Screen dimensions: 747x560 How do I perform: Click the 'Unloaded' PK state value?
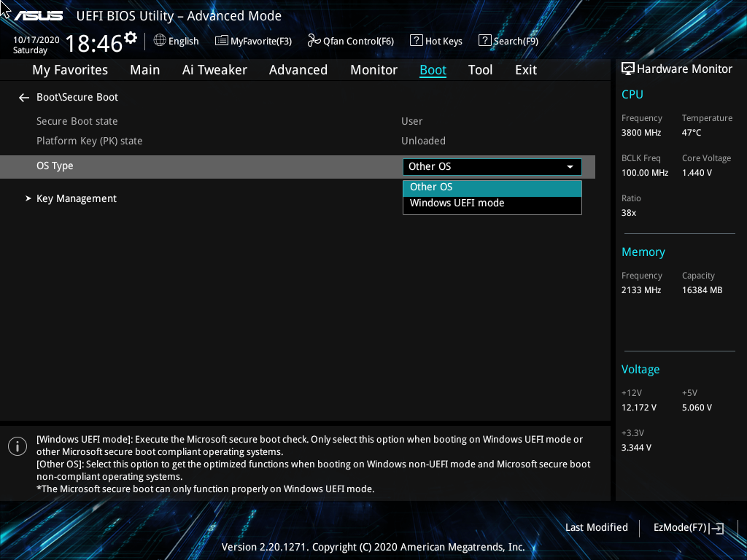coord(423,141)
